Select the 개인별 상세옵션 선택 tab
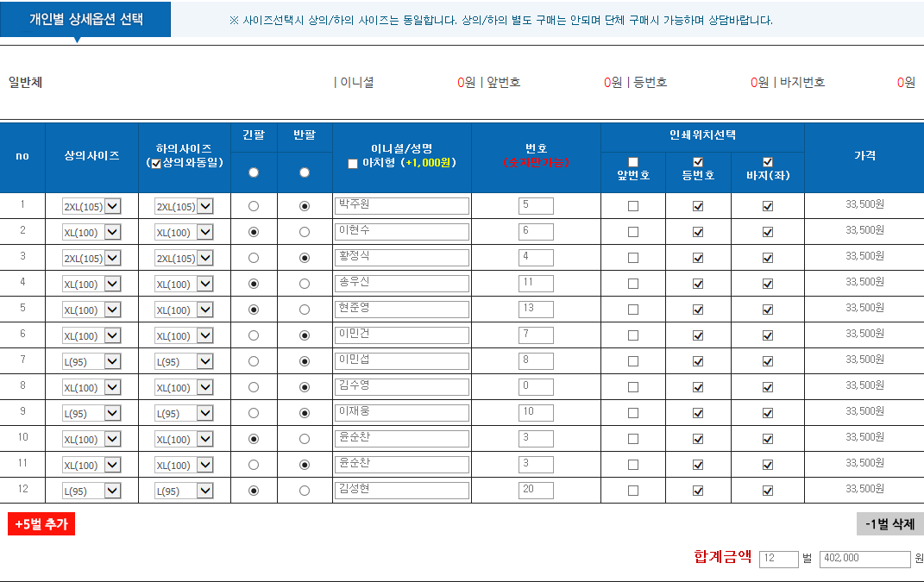Viewport: 924px width, 582px height. 85,19
